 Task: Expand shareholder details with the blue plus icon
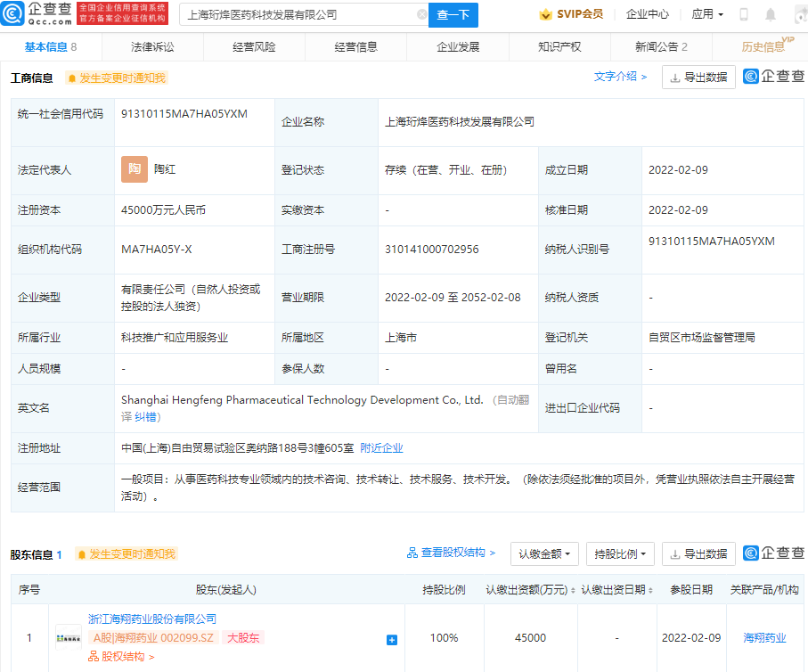(x=391, y=639)
